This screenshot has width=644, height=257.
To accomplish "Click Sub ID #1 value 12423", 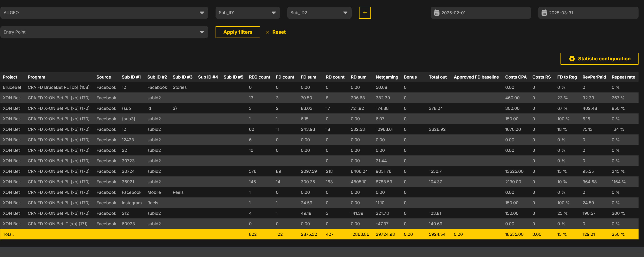I will pos(128,140).
